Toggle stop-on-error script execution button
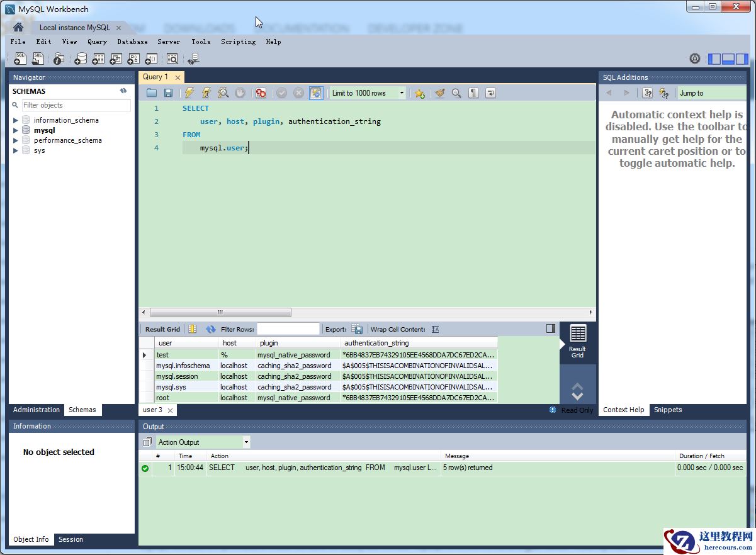756x555 pixels. click(261, 93)
